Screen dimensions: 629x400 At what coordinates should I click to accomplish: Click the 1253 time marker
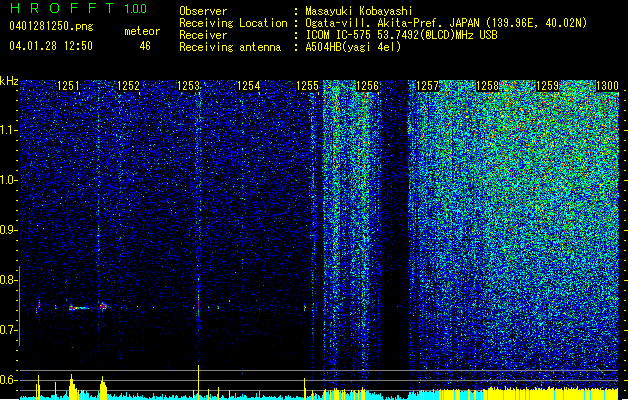tap(188, 86)
